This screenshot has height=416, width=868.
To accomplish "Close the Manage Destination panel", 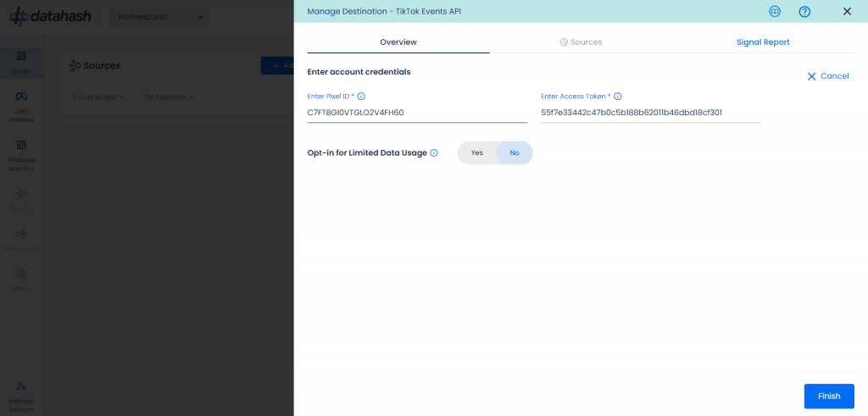I will click(x=847, y=11).
